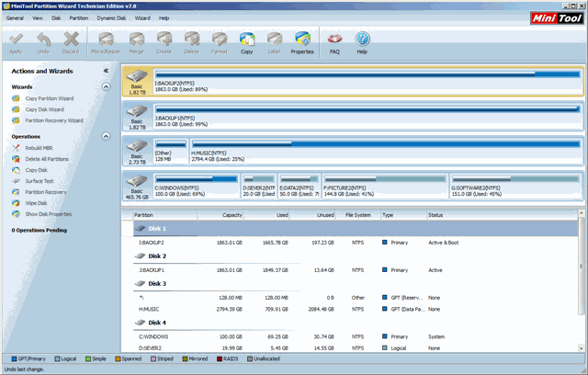Viewport: 588px width, 375px height.
Task: Click the Create partition icon
Action: coord(164,43)
